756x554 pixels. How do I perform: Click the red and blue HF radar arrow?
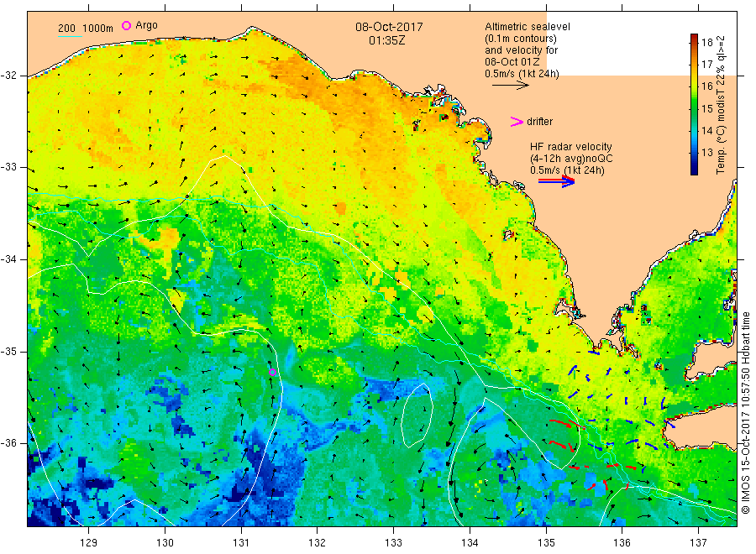557,181
